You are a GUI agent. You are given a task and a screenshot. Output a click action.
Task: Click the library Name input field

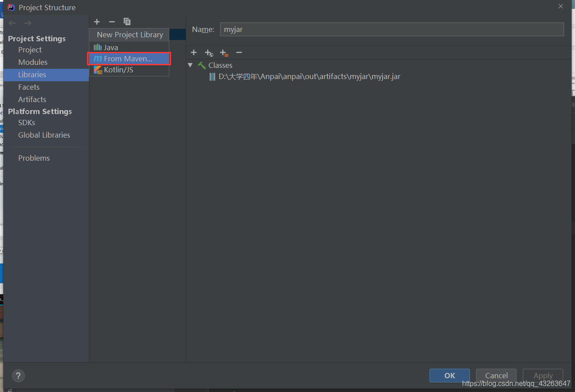click(392, 29)
